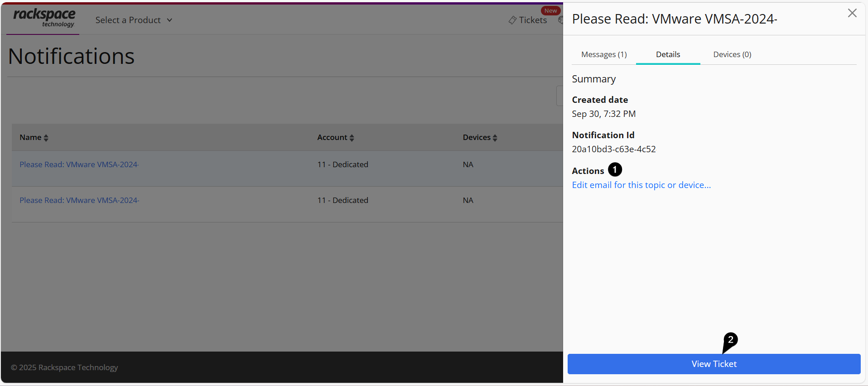Open the Tickets menu item

point(528,20)
